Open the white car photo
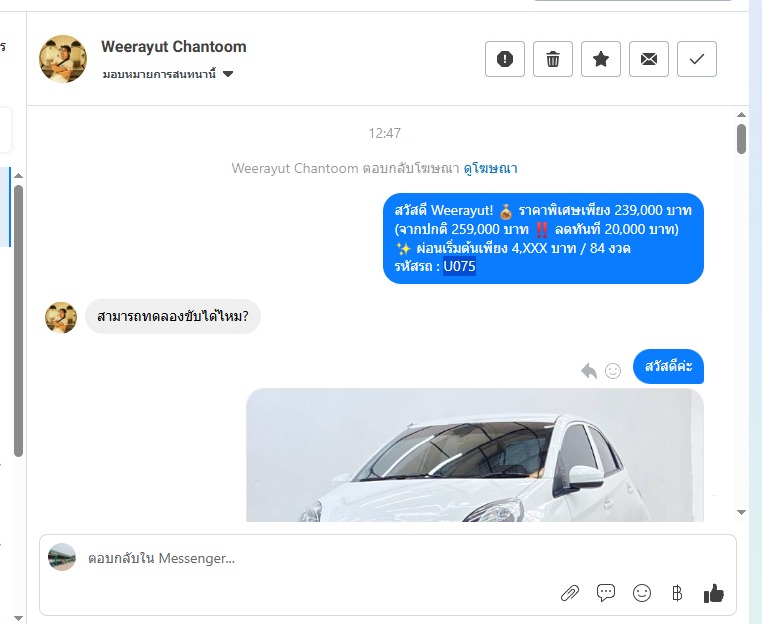Image resolution: width=762 pixels, height=624 pixels. tap(475, 455)
